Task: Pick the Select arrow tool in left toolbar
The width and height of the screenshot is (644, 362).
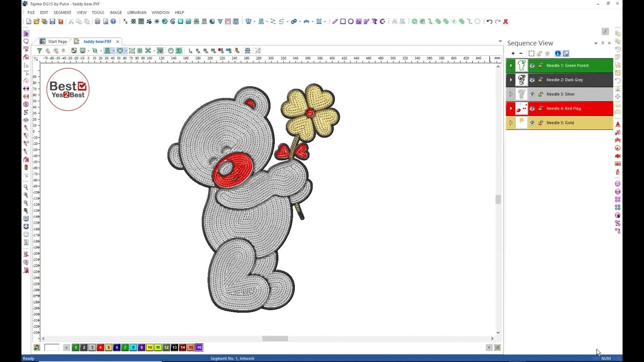Action: [26, 34]
